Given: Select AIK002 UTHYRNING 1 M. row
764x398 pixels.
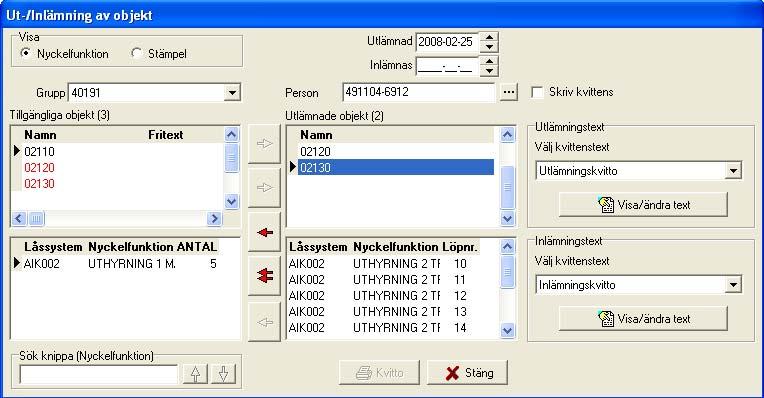Looking at the screenshot, I should [x=120, y=264].
